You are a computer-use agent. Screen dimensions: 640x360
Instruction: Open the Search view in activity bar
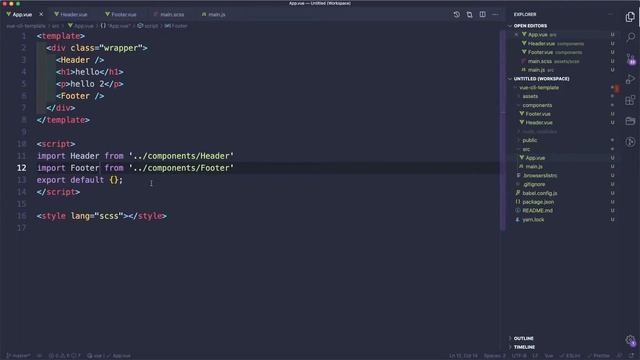630,37
